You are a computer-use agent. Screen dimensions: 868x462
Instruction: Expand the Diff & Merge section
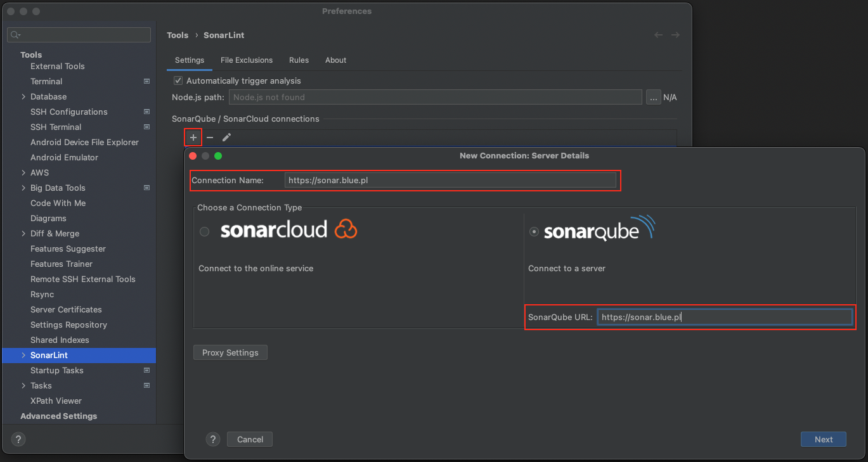[23, 234]
